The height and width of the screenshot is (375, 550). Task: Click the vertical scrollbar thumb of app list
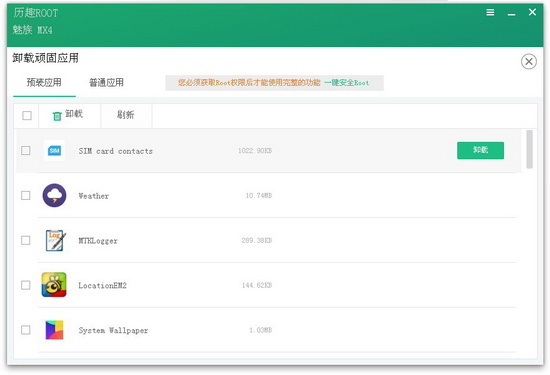point(529,149)
